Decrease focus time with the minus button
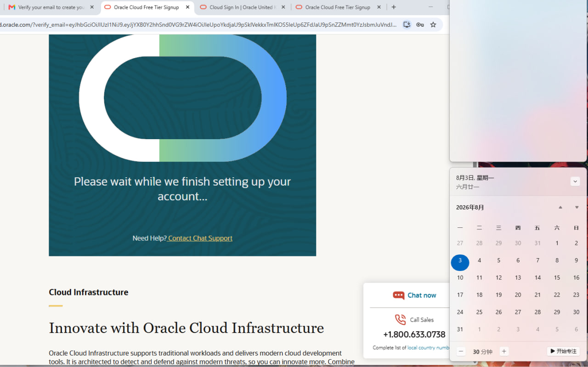 [461, 351]
